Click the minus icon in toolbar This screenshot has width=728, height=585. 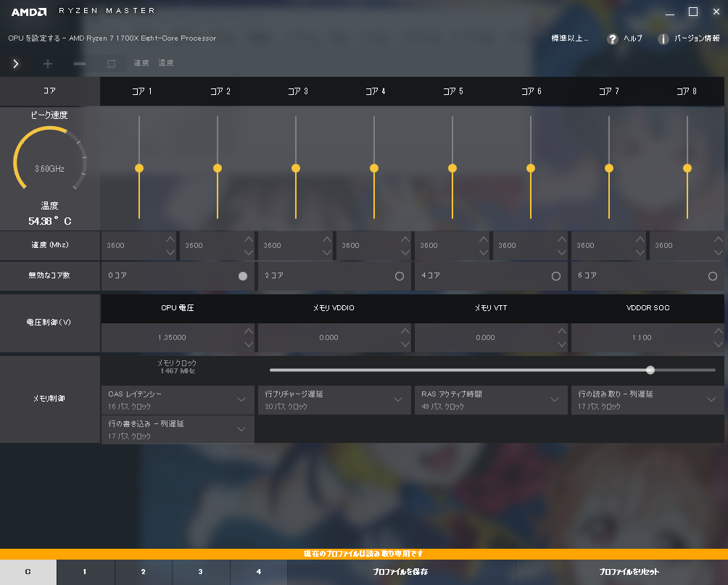click(79, 64)
